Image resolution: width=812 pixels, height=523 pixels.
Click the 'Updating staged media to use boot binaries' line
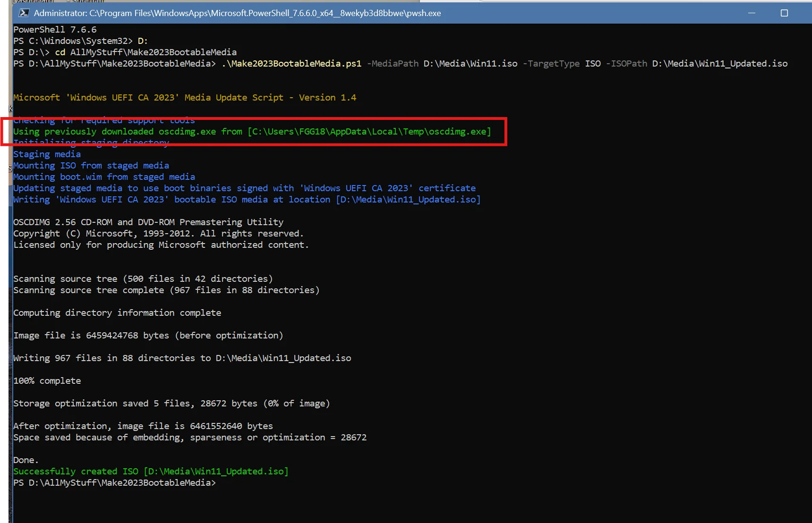pos(244,188)
